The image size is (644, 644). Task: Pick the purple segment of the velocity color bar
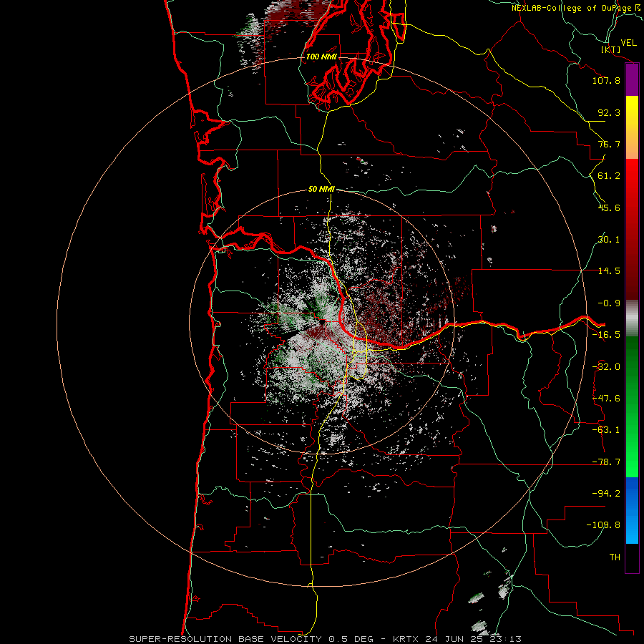coord(632,79)
